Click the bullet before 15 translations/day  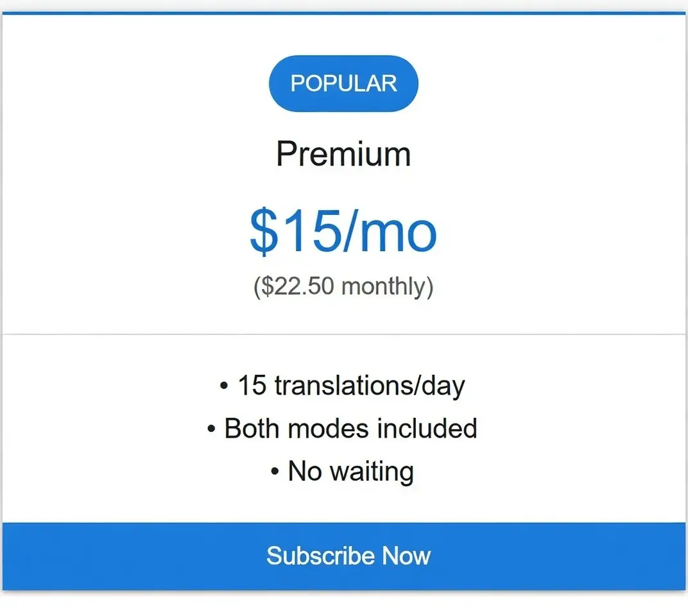(x=223, y=387)
